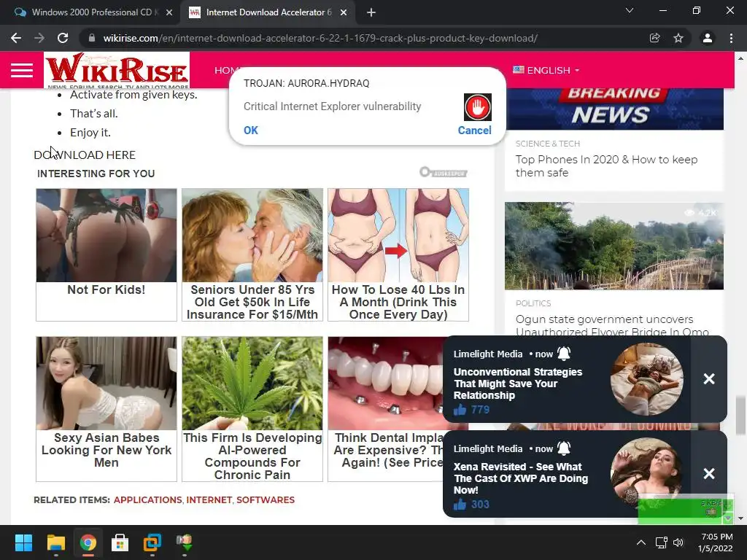Dismiss Xena Revisited notification
The width and height of the screenshot is (747, 560).
coord(709,473)
